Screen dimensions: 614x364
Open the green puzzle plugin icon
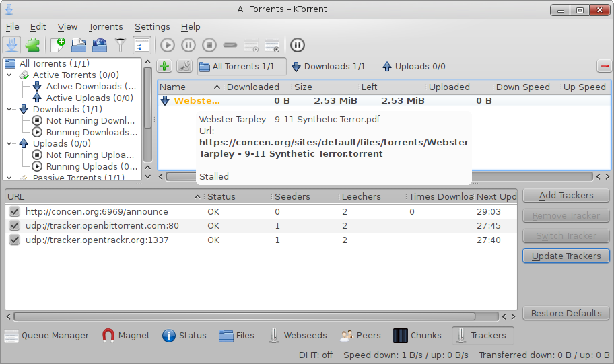33,45
